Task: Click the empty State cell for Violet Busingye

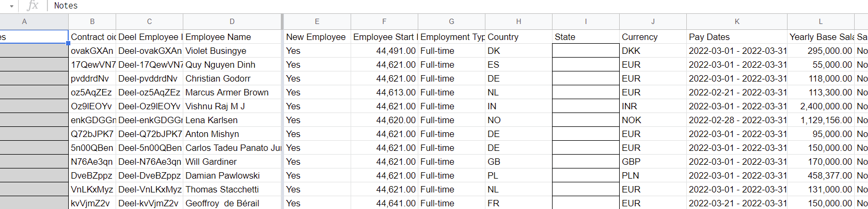Action: point(586,51)
